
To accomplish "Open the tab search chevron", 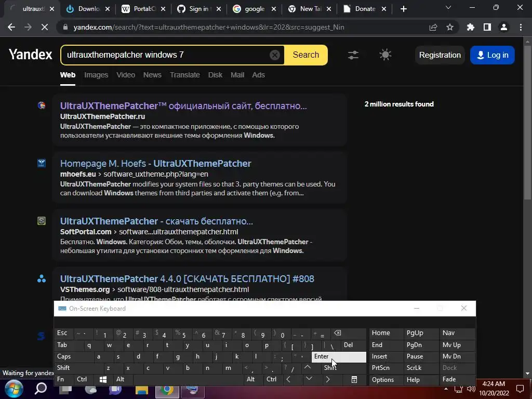I will pos(448,7).
